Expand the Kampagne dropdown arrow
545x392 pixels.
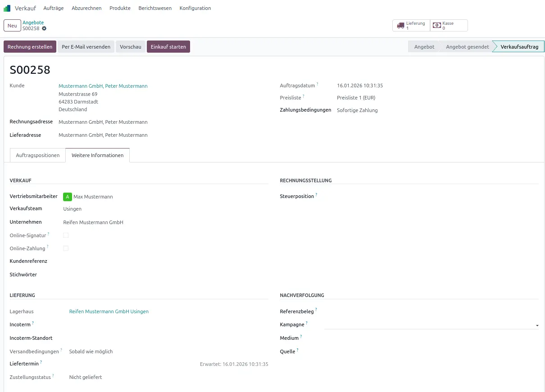pyautogui.click(x=537, y=325)
